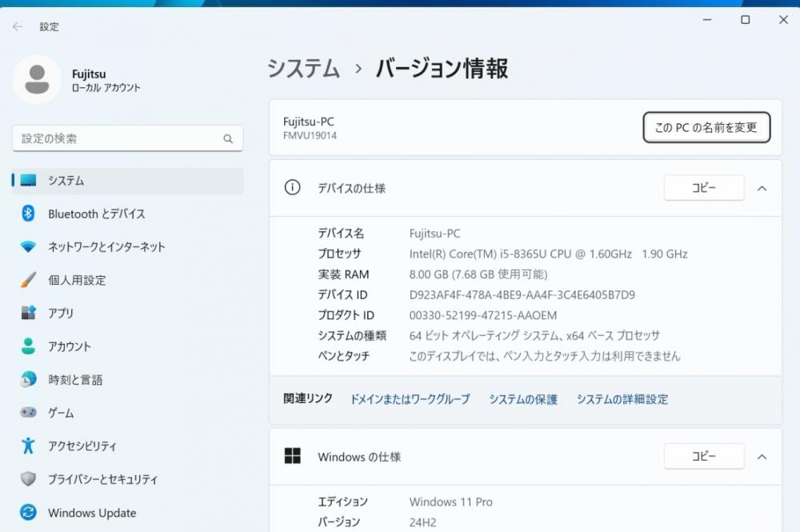The image size is (800, 532).
Task: Open 個人用設定 settings
Action: point(127,280)
